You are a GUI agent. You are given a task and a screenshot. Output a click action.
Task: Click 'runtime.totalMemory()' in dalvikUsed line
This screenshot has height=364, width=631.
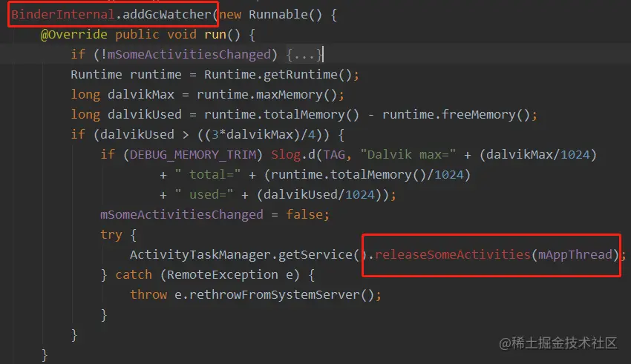[x=281, y=115]
